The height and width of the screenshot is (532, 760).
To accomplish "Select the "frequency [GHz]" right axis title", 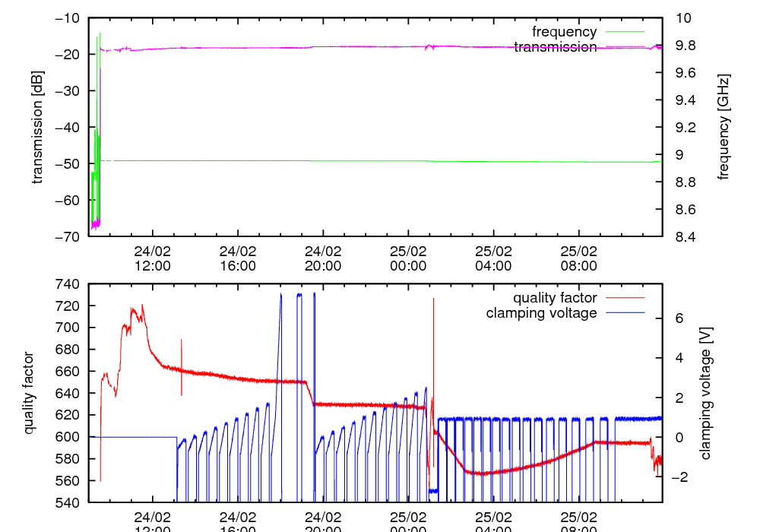I will click(x=724, y=127).
